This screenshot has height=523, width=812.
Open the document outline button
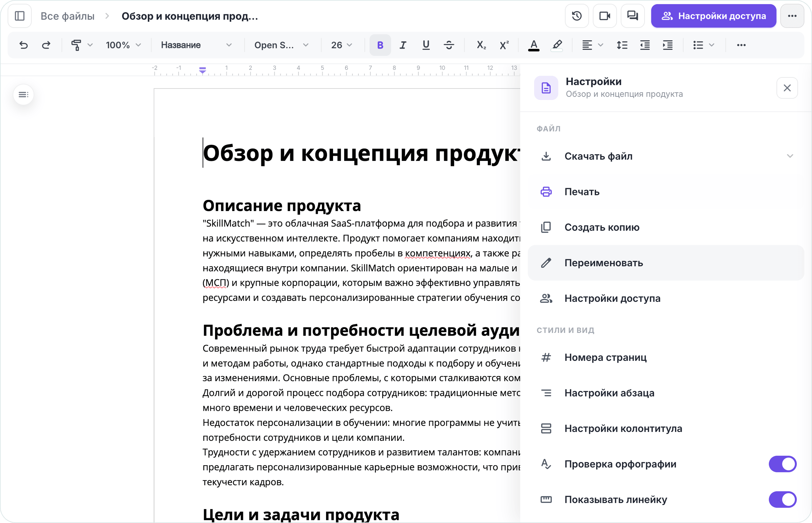23,94
